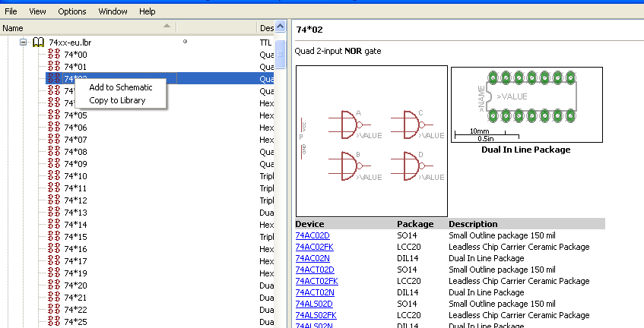
Task: Click the device icon of 74*05
Action: pyautogui.click(x=54, y=115)
